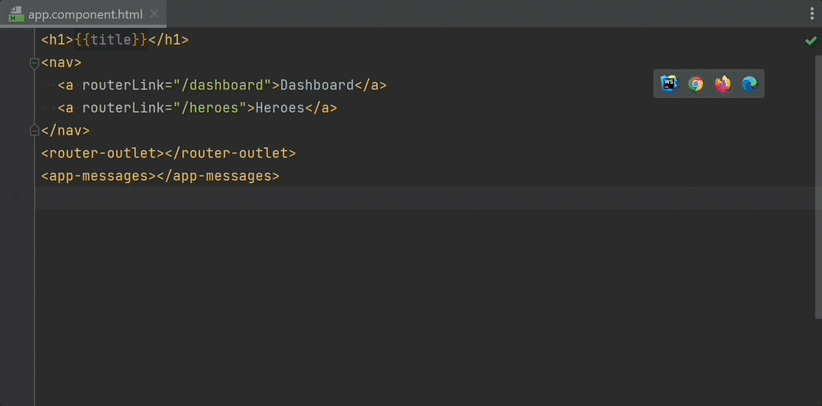Open page in Edge browser
This screenshot has width=822, height=406.
[750, 84]
